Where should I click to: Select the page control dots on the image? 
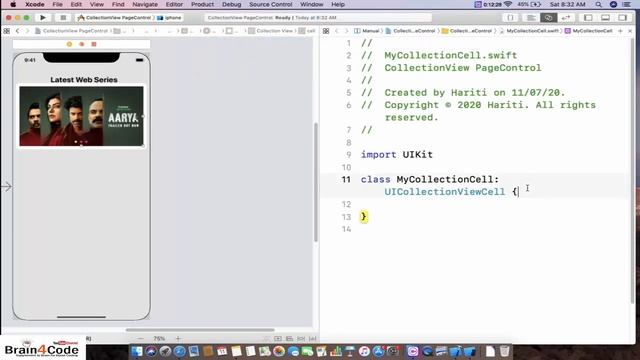point(81,142)
